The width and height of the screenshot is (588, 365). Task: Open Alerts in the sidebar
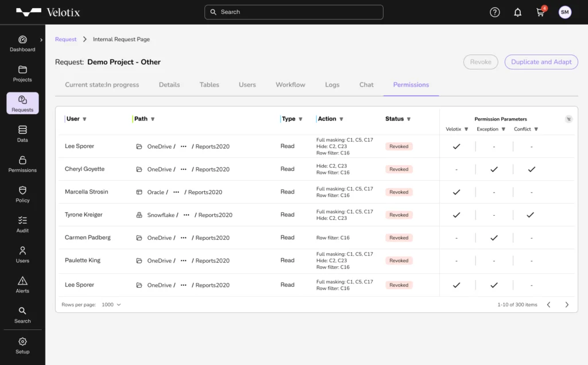[x=22, y=285]
